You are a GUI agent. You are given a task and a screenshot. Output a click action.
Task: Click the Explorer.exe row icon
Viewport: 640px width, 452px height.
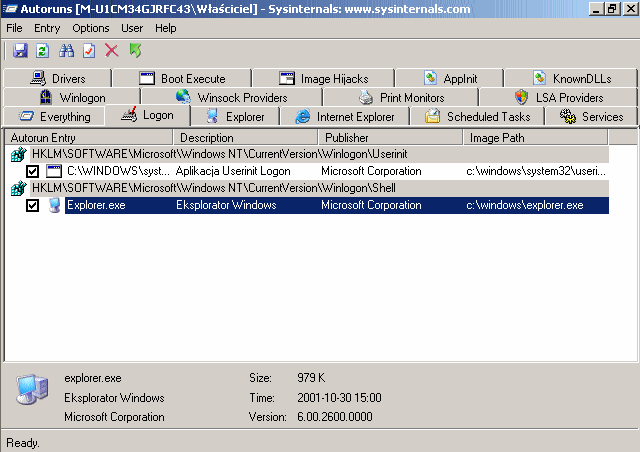point(55,205)
